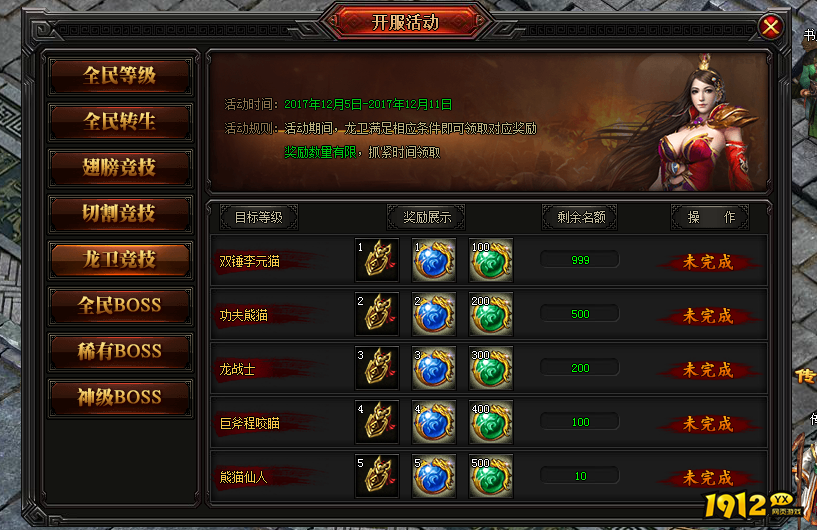Select the 切割竞技 tab
Viewport: 817px width, 530px height.
coord(120,214)
